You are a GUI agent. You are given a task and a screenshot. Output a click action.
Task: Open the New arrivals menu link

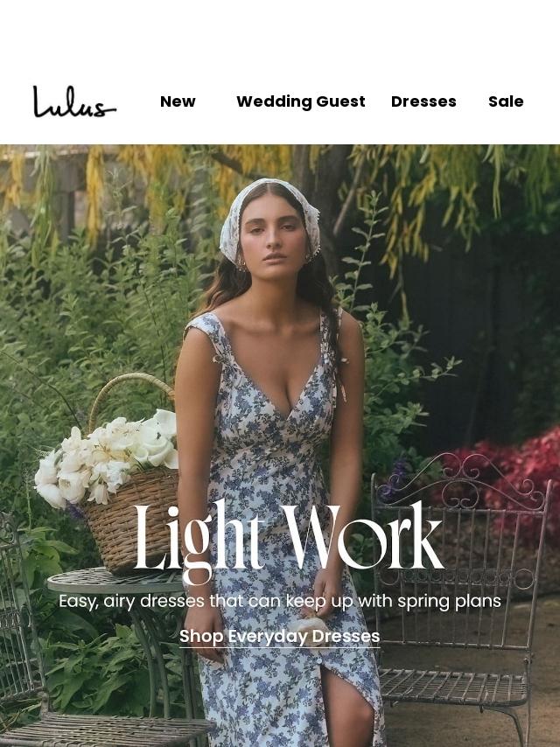click(178, 101)
